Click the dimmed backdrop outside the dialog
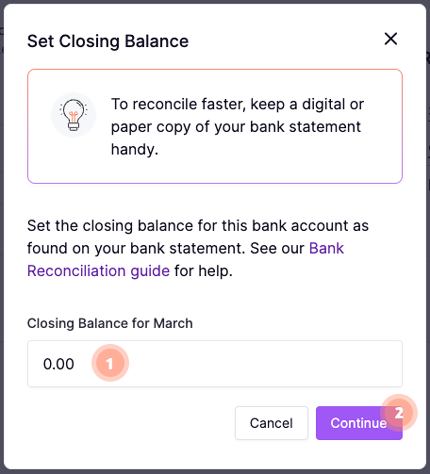The width and height of the screenshot is (430, 474). click(2, 233)
